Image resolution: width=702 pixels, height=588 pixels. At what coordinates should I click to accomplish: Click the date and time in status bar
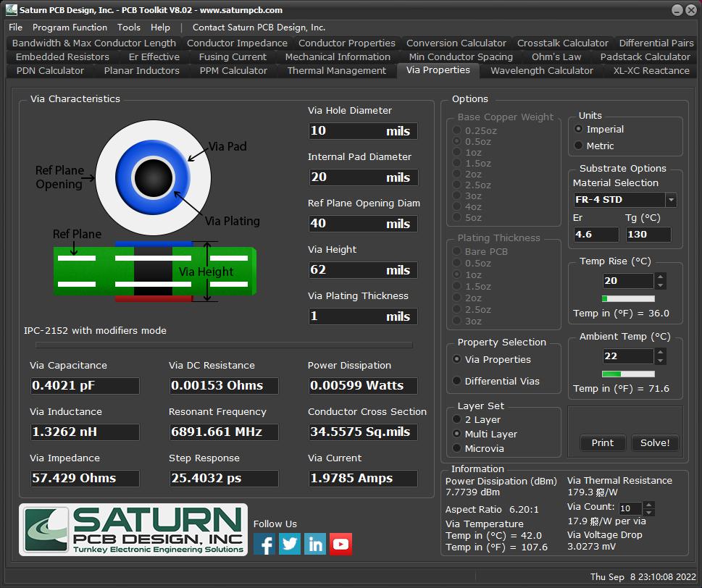point(643,577)
